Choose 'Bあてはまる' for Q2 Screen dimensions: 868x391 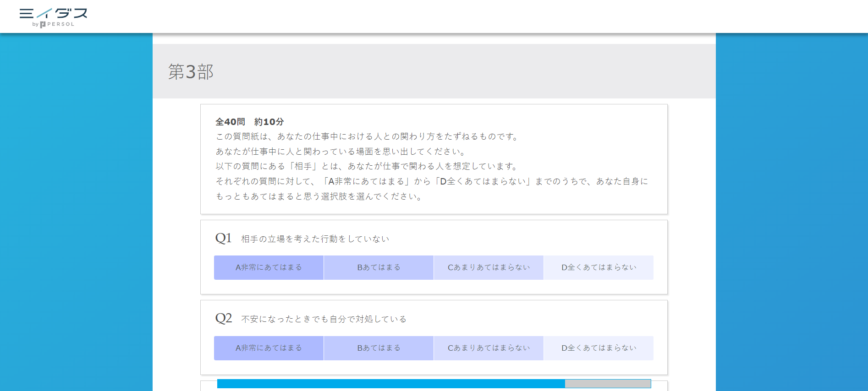pos(379,348)
